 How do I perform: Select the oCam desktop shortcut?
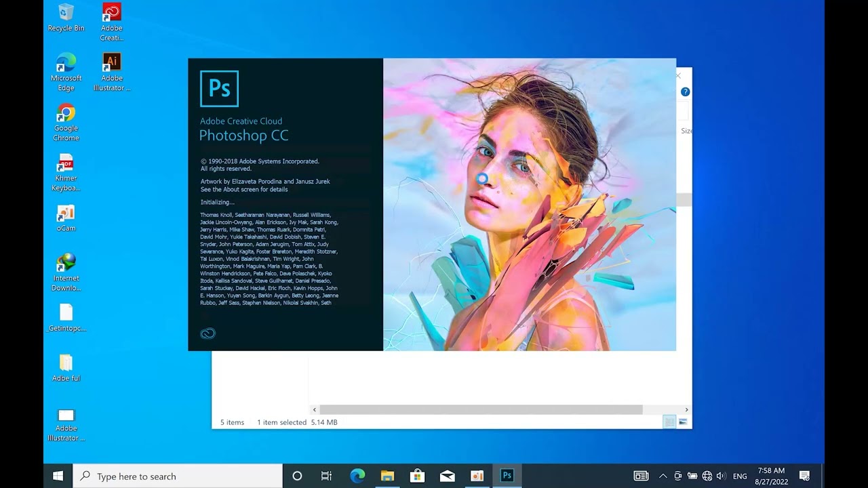[x=66, y=218]
